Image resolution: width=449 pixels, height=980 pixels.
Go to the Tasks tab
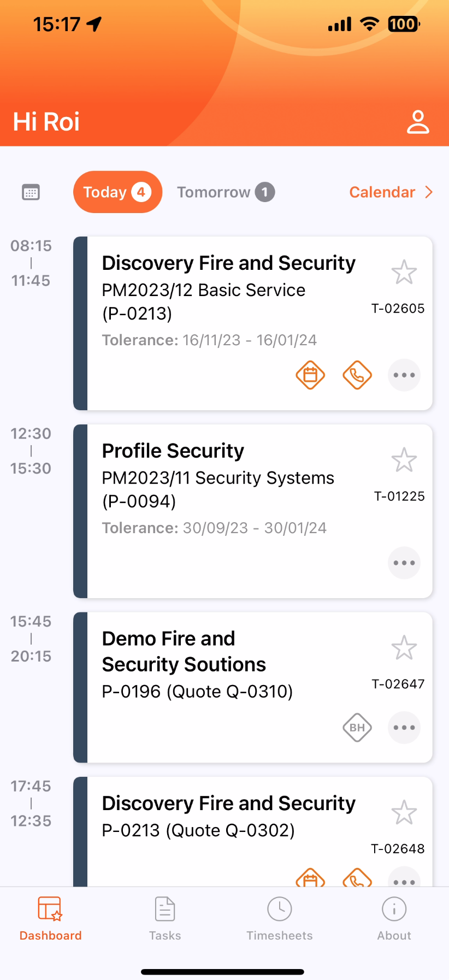(165, 919)
